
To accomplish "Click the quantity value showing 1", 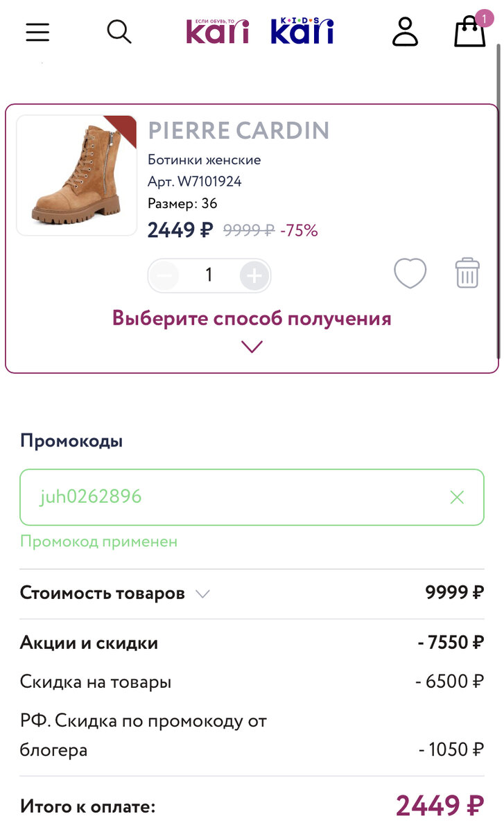I will [x=209, y=275].
